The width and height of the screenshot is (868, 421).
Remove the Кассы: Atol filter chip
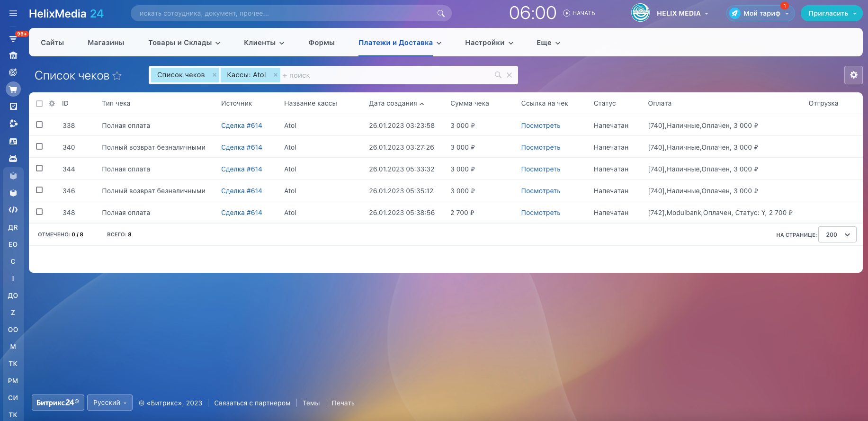pyautogui.click(x=275, y=75)
